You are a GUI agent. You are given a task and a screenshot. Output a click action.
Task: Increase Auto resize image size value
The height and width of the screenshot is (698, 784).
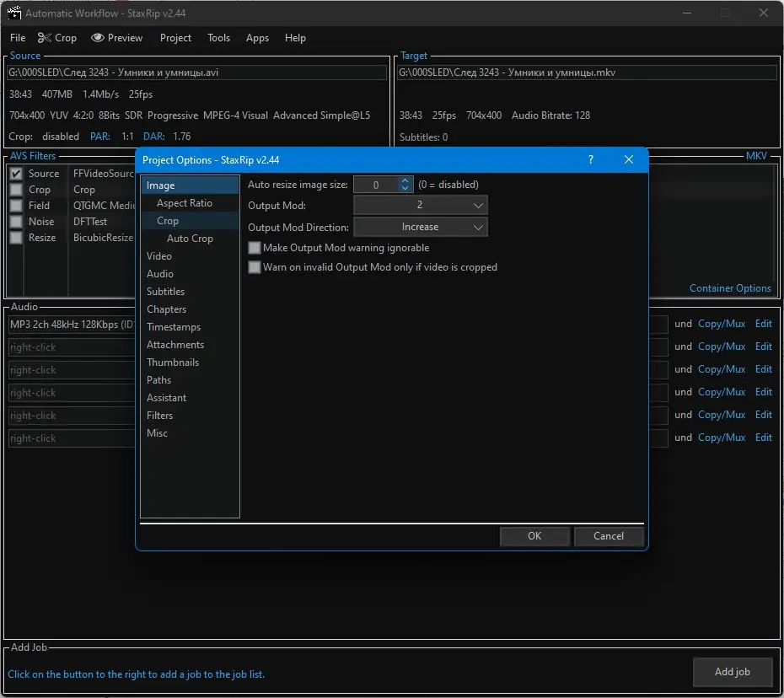[x=405, y=180]
